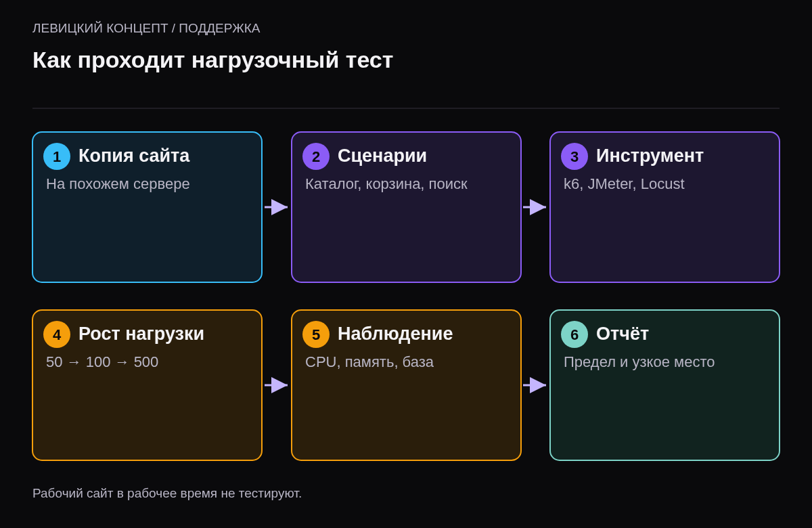Image resolution: width=812 pixels, height=528 pixels.
Task: Click the step 5 number badge
Action: pyautogui.click(x=316, y=334)
